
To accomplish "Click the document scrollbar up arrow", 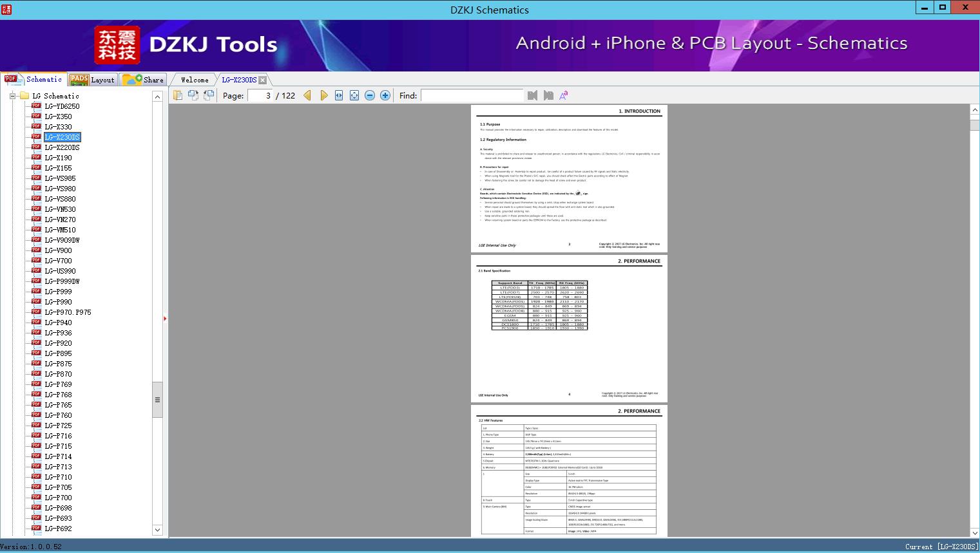I will click(975, 110).
